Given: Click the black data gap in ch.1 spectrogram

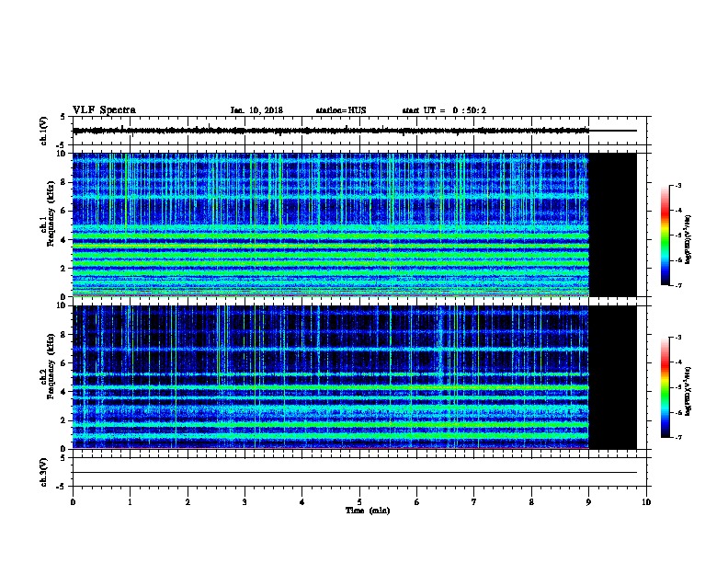Looking at the screenshot, I should tap(613, 224).
